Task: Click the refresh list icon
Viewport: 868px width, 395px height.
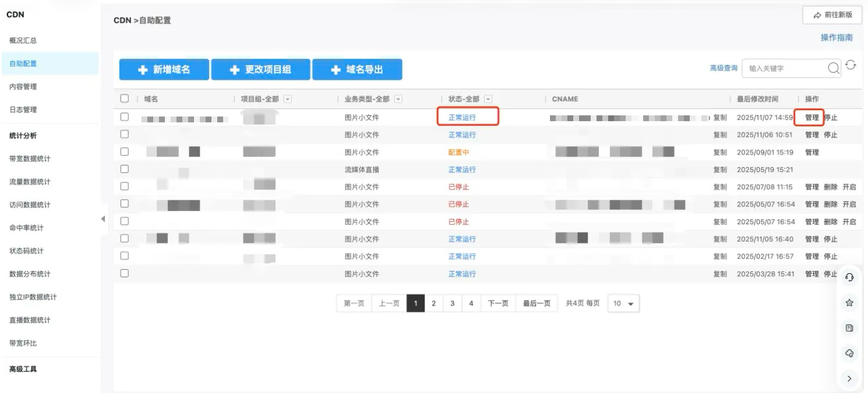Action: tap(851, 65)
